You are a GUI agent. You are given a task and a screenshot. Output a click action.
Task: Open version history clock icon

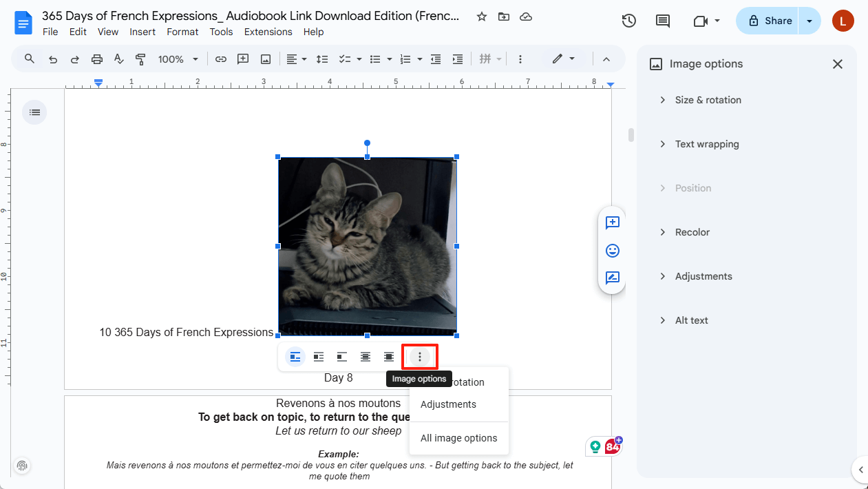pos(628,21)
